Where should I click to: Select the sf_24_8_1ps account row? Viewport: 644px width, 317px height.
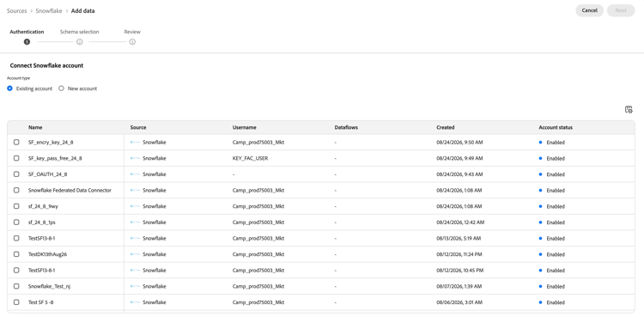pos(321,223)
